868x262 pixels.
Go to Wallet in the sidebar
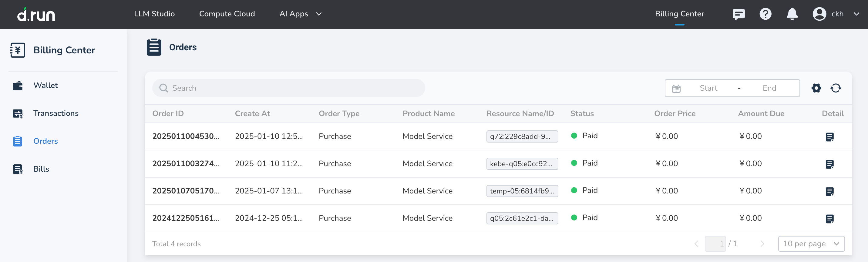tap(45, 86)
